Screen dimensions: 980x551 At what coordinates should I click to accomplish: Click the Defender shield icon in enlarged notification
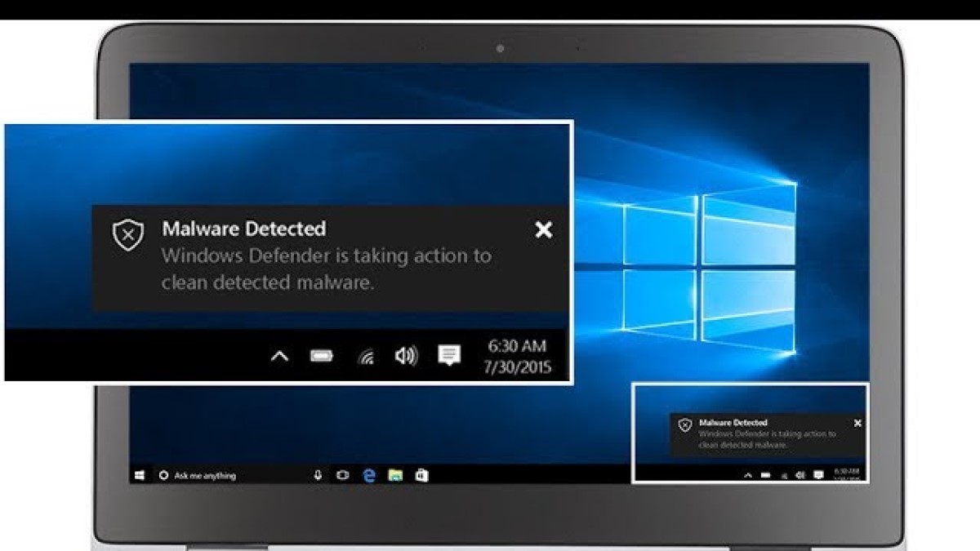(x=127, y=235)
